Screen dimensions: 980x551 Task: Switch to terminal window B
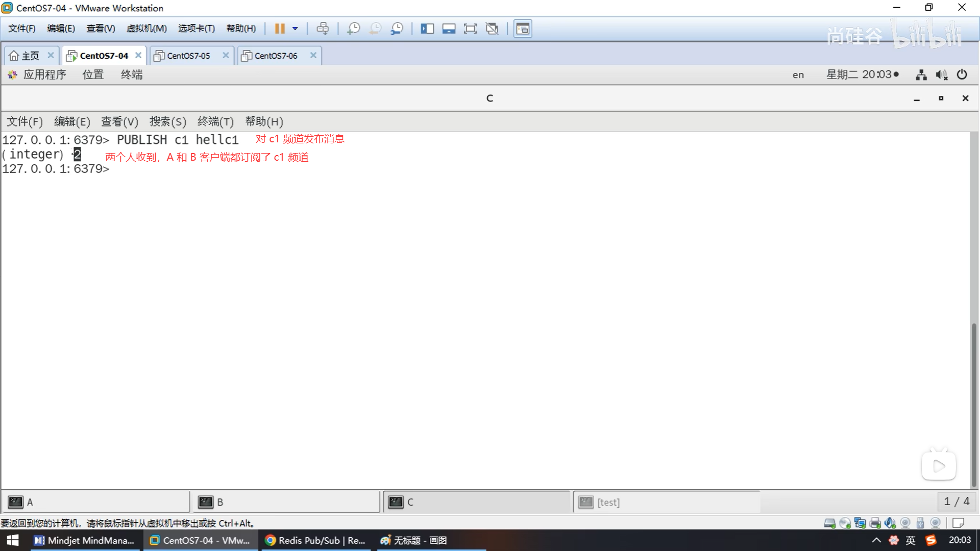[286, 502]
